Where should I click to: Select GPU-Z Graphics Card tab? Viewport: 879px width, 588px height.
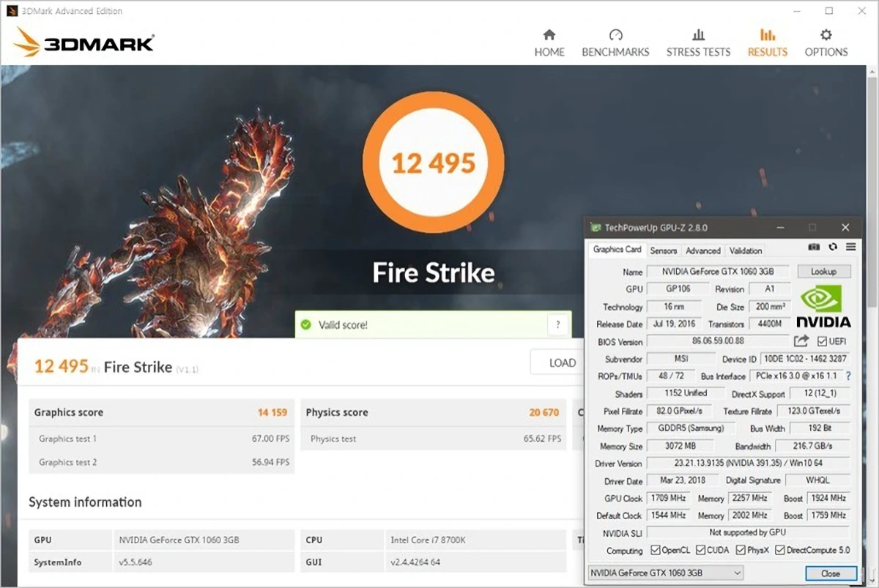click(x=617, y=250)
